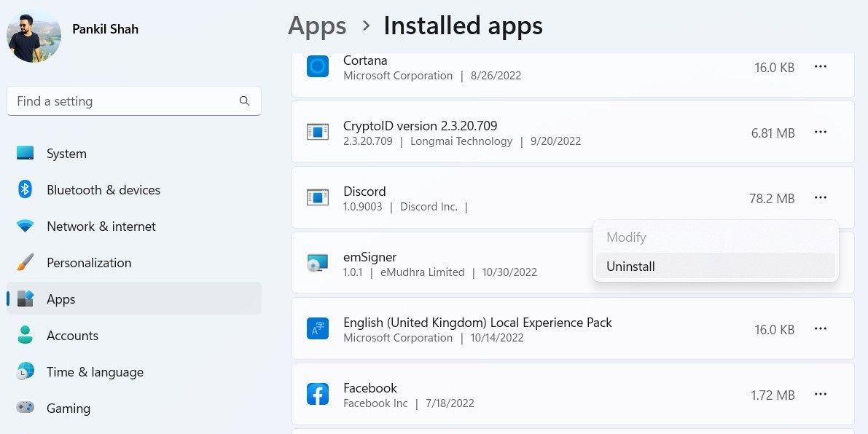868x434 pixels.
Task: Open Bluetooth & devices icon
Action: pos(25,189)
